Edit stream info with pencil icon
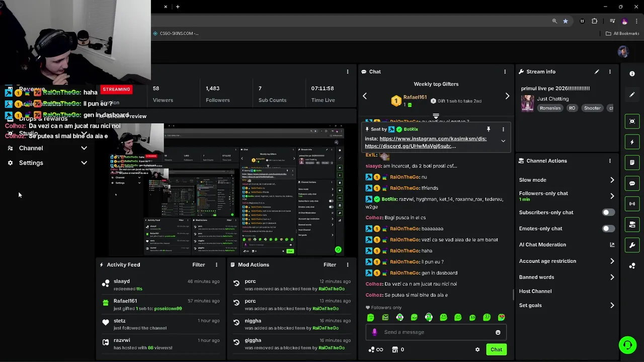This screenshot has height=362, width=644. [x=597, y=71]
